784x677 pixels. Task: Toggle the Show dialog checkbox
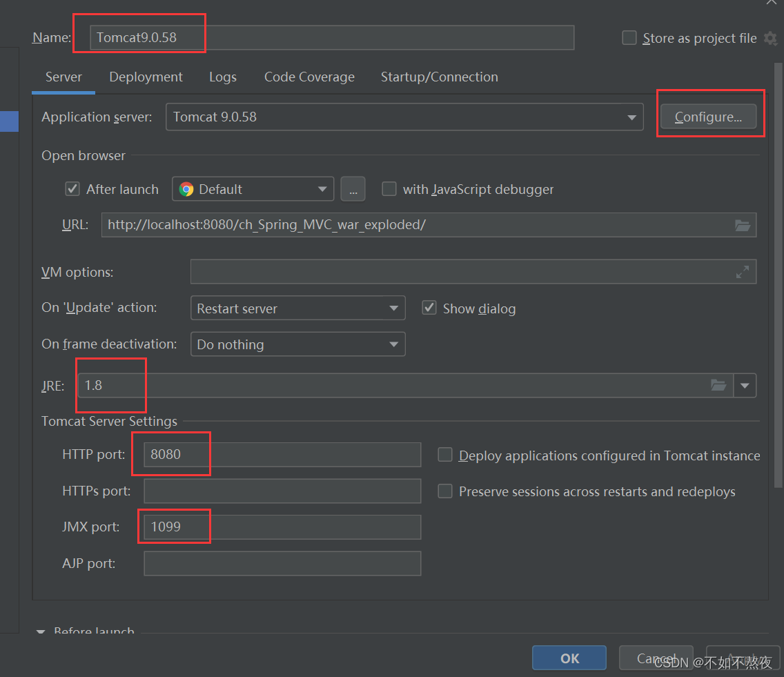(x=429, y=308)
